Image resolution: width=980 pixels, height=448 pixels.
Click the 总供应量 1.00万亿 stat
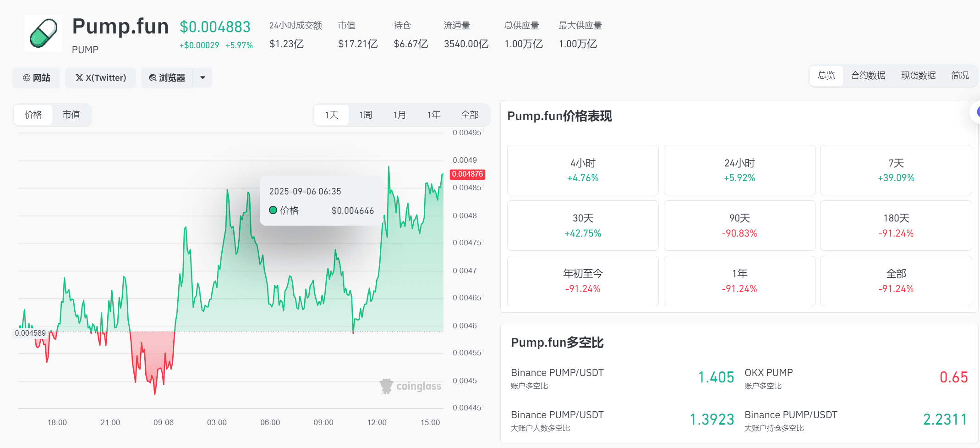[523, 35]
